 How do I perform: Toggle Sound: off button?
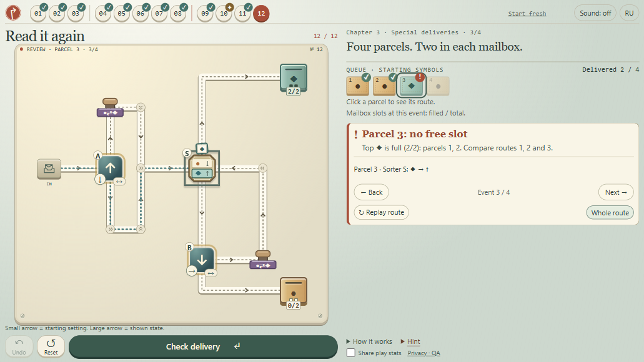tap(595, 13)
